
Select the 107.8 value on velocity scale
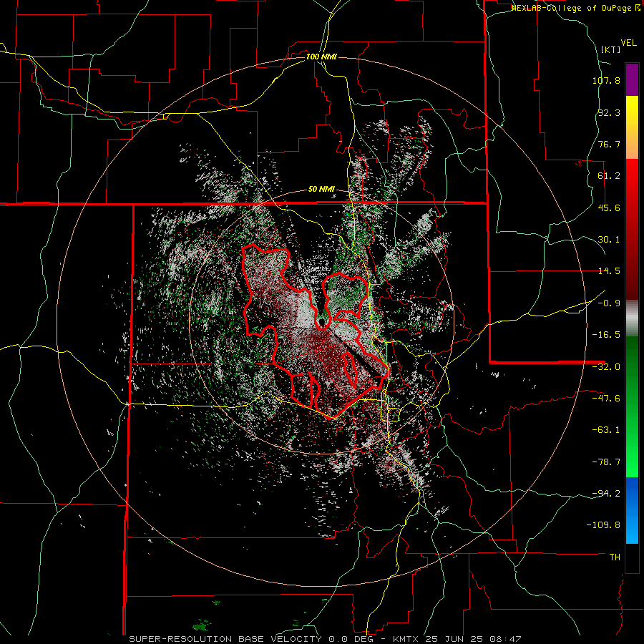[x=606, y=80]
